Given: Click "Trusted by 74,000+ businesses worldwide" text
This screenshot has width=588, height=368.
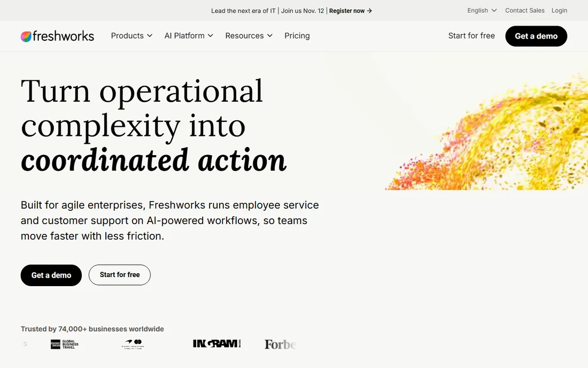Looking at the screenshot, I should click(92, 329).
